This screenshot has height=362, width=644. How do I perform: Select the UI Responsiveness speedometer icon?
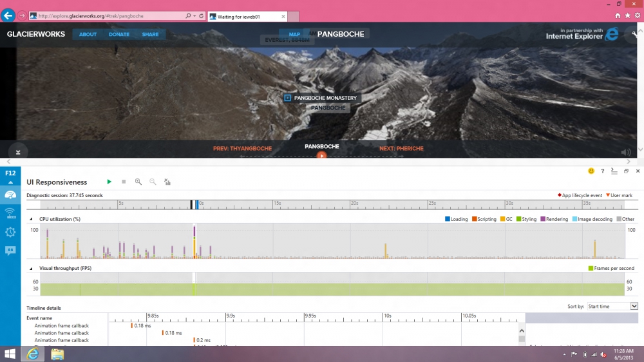pyautogui.click(x=10, y=195)
